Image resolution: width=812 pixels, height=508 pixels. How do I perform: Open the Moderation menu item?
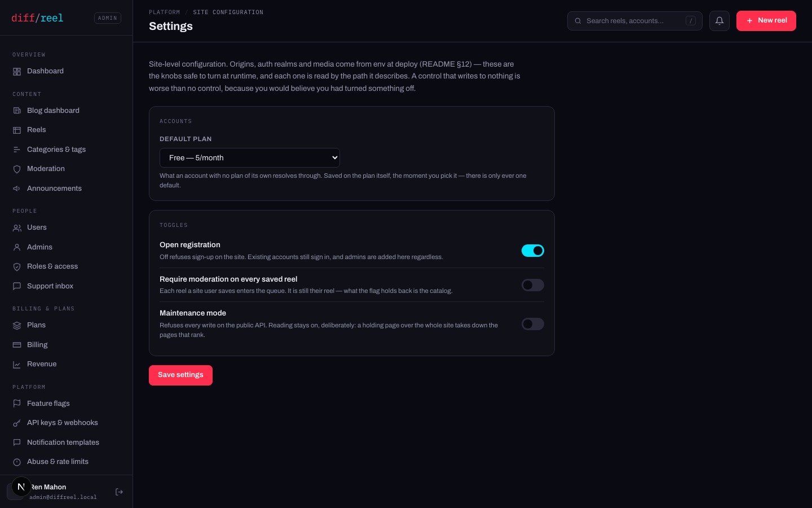[x=67, y=169]
